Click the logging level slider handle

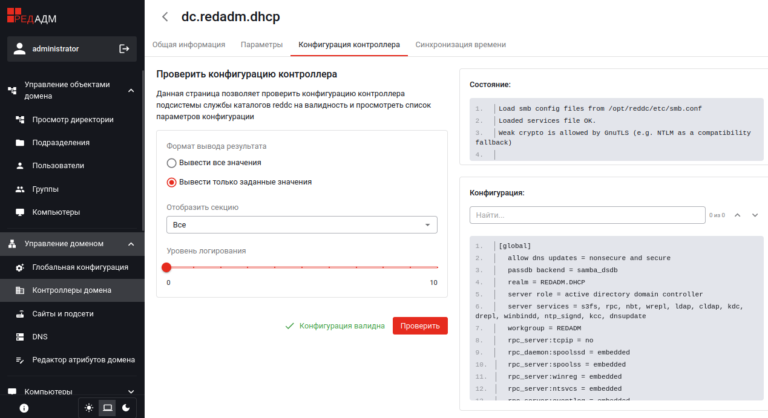tap(167, 267)
